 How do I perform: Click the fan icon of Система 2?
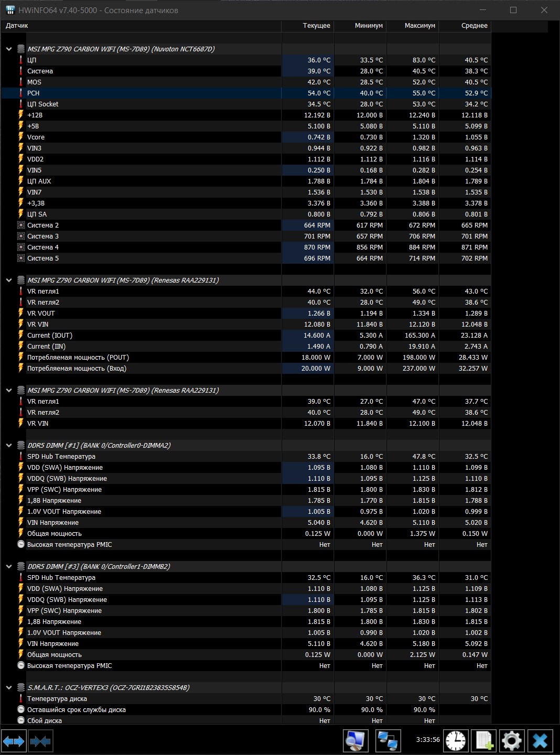[x=21, y=225]
